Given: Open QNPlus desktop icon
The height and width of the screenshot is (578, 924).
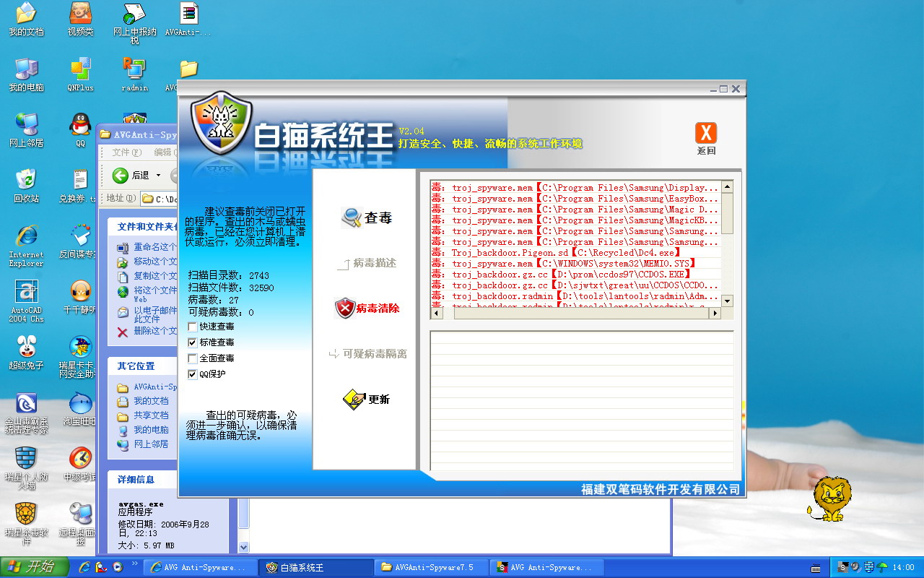Looking at the screenshot, I should tap(80, 74).
